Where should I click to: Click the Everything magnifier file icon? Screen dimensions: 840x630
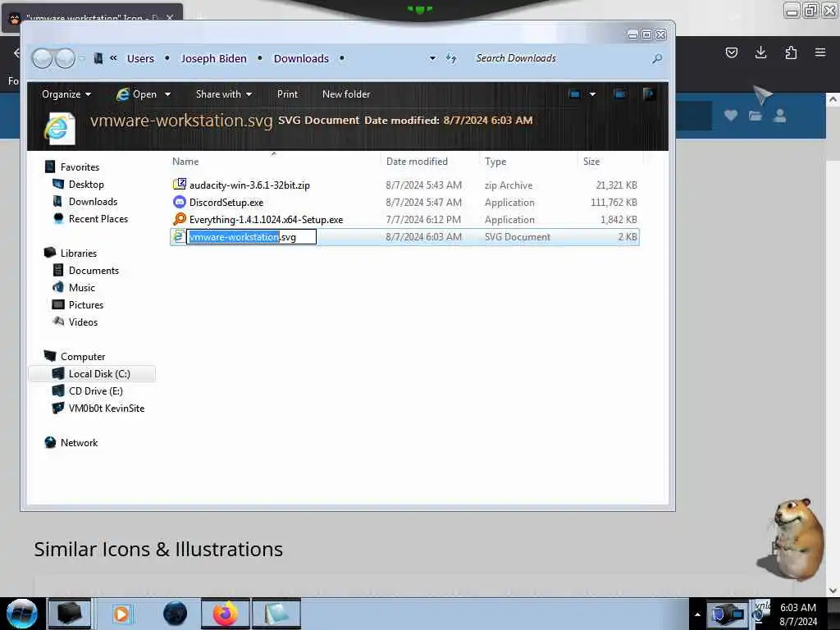[180, 219]
